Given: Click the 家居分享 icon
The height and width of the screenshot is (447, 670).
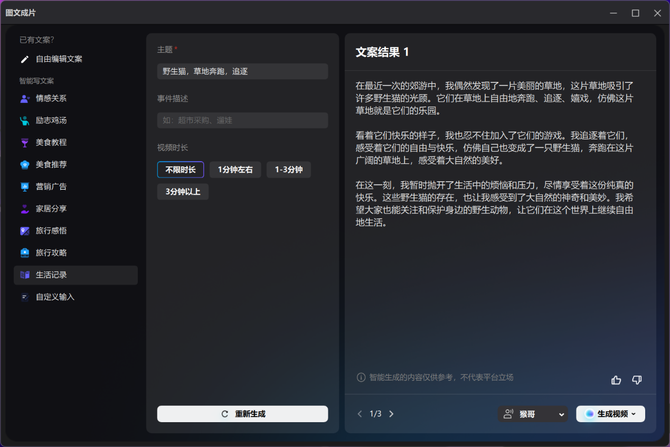Looking at the screenshot, I should (25, 209).
